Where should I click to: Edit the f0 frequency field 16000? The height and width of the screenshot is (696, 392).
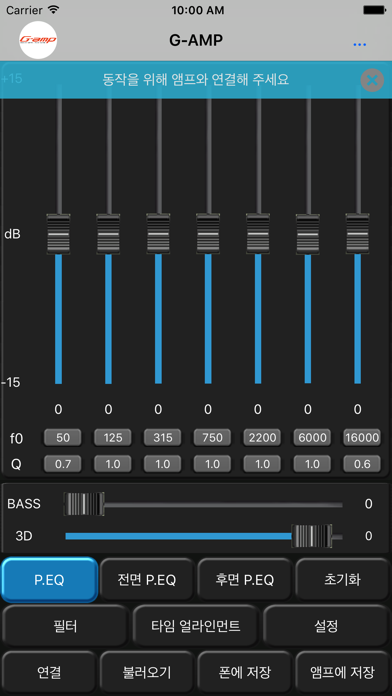tap(362, 438)
